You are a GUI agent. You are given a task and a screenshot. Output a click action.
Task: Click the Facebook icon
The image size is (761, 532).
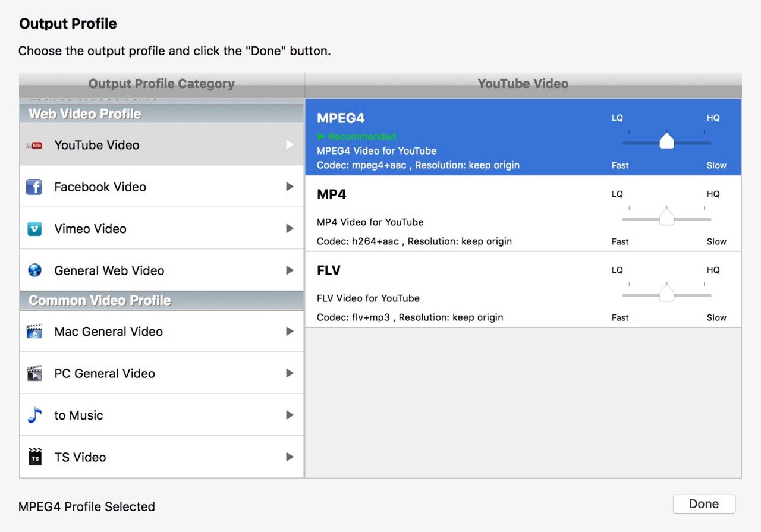click(x=34, y=187)
